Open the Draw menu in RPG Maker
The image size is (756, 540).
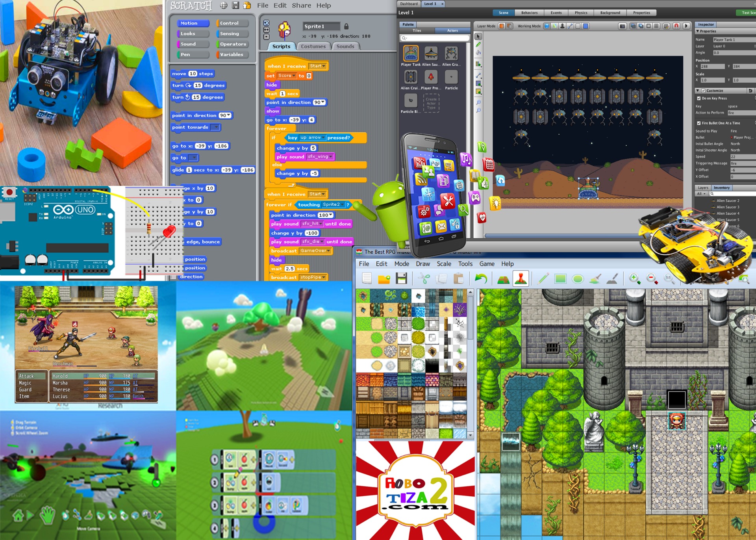422,264
